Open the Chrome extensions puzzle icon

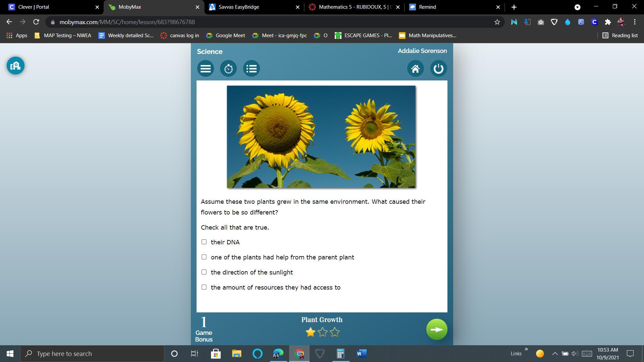pos(608,22)
